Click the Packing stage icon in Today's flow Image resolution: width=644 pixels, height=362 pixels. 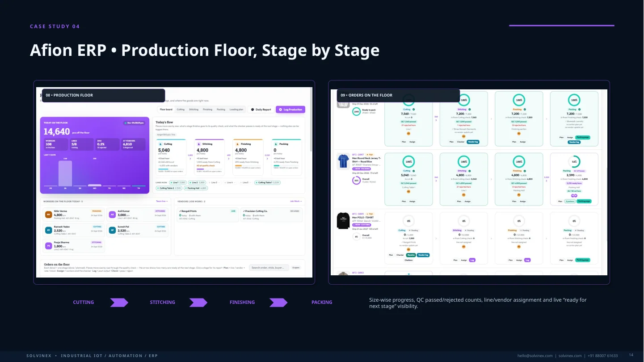coord(276,144)
